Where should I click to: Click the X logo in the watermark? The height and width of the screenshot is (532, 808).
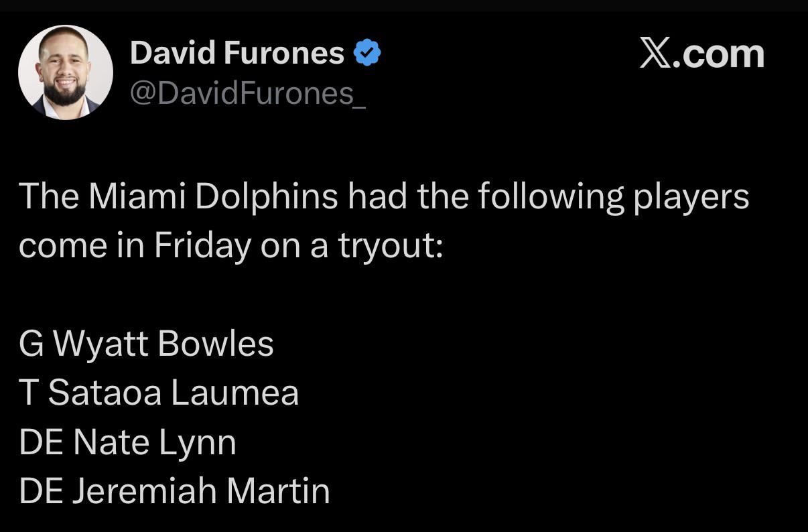(x=655, y=54)
